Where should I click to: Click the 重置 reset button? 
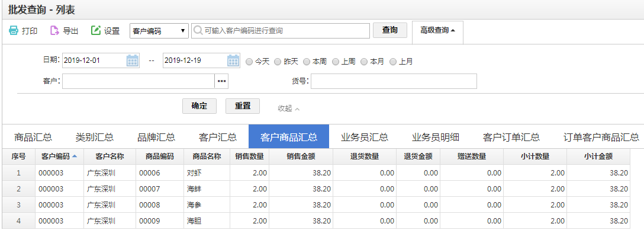(243, 106)
